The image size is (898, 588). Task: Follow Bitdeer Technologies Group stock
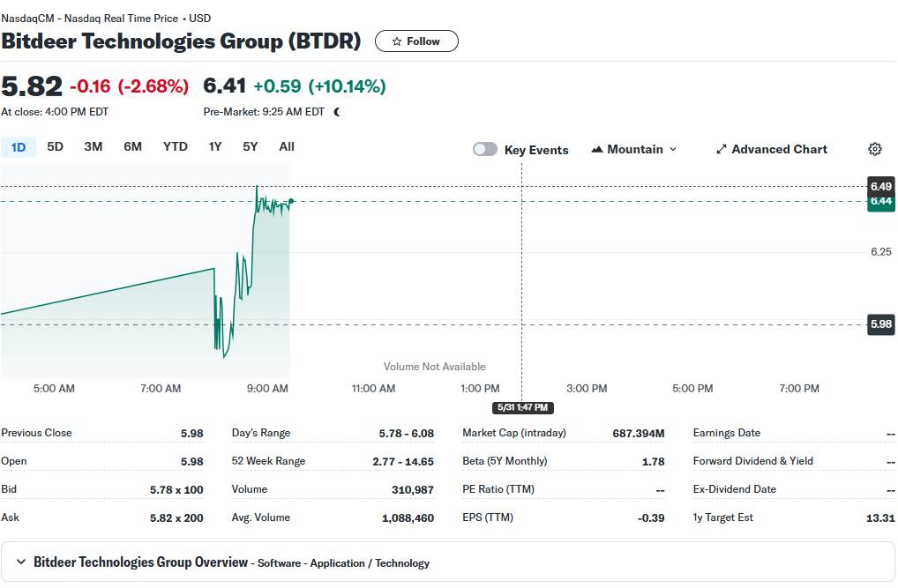coord(416,41)
